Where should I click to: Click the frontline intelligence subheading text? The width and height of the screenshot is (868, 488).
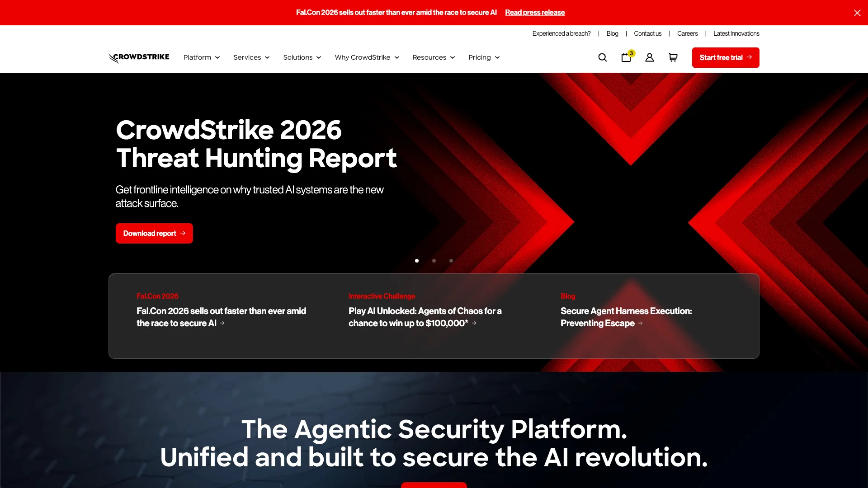point(250,197)
